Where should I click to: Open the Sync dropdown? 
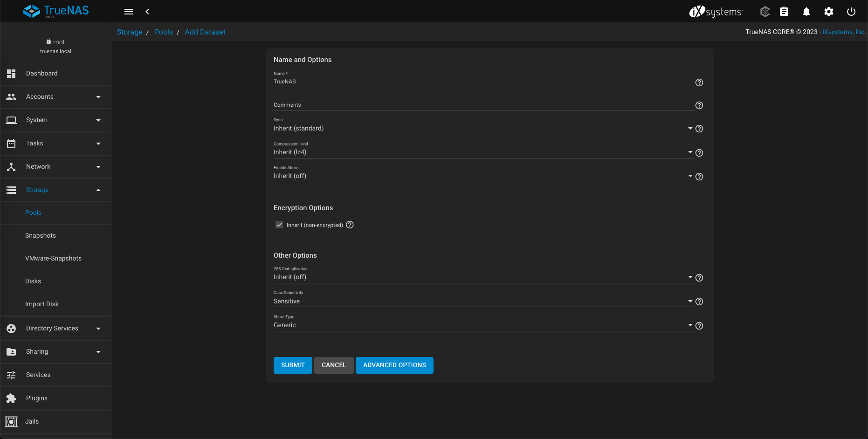click(482, 129)
